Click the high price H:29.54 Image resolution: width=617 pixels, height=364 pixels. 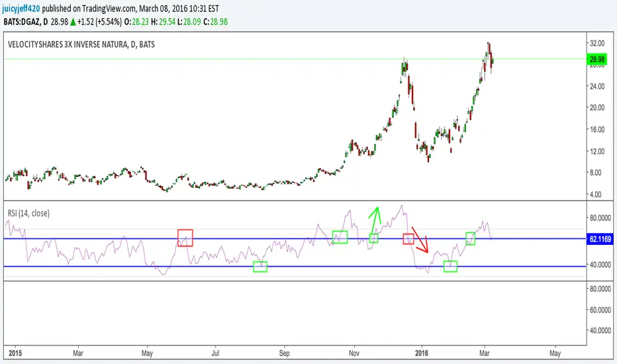tap(163, 22)
